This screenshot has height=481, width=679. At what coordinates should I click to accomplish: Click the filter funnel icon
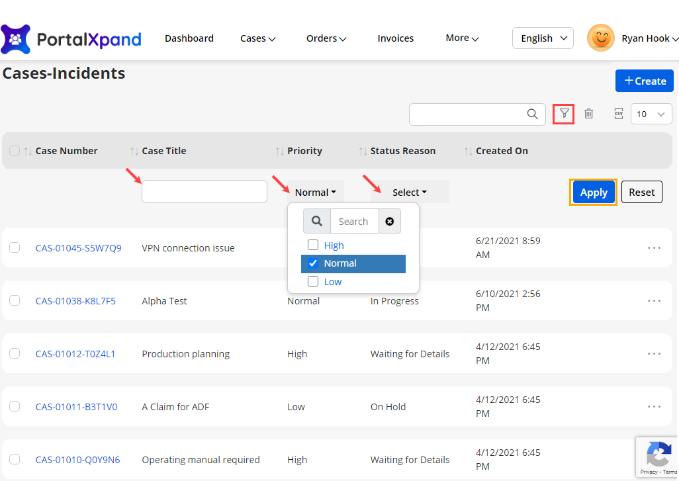(564, 114)
